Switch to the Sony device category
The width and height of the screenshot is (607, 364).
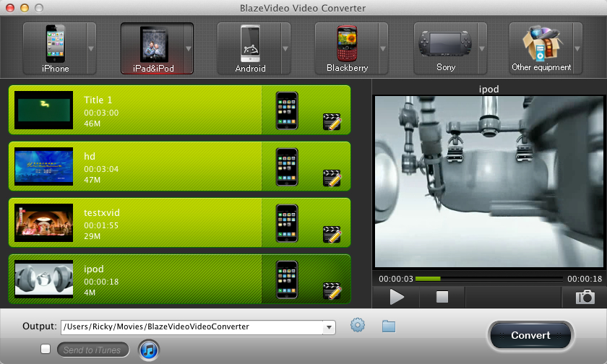[x=445, y=48]
